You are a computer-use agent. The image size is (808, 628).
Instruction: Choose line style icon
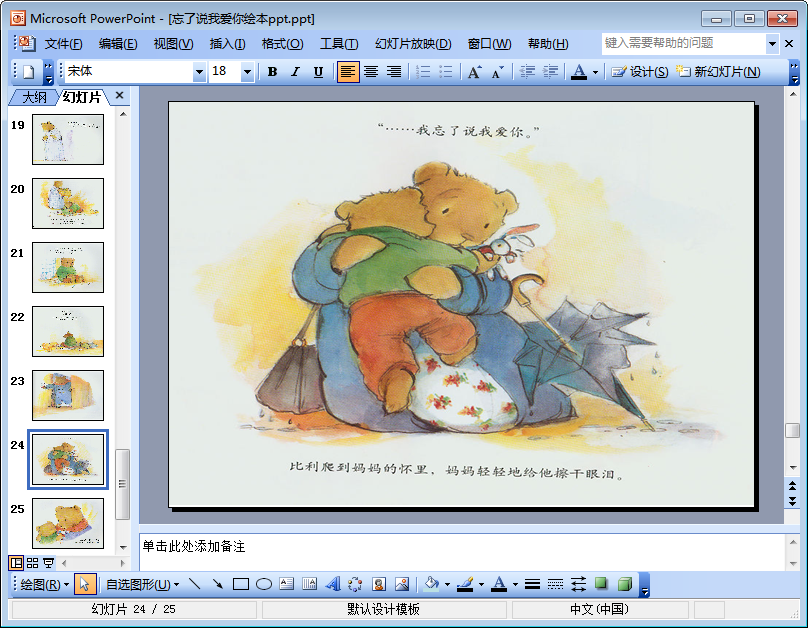coord(532,584)
